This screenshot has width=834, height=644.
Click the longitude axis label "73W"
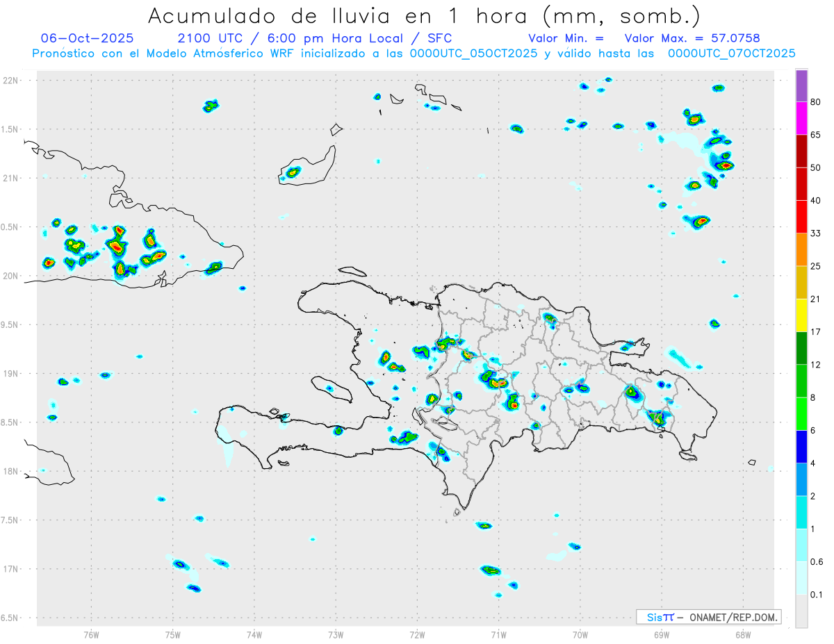pos(336,634)
